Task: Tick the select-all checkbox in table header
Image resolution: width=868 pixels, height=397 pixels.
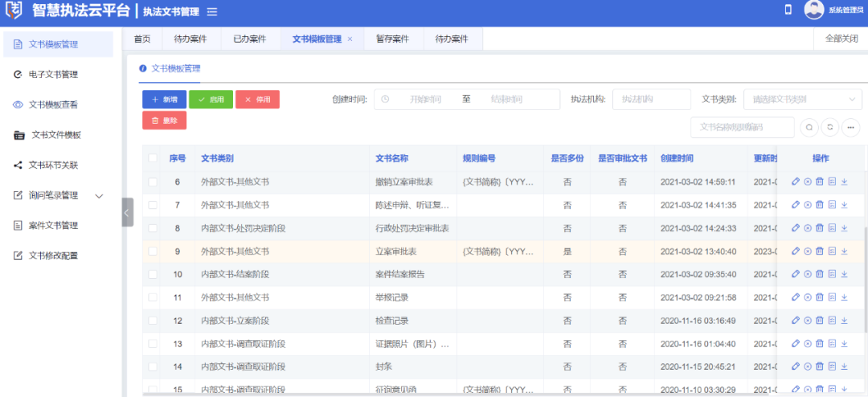Action: (x=153, y=158)
